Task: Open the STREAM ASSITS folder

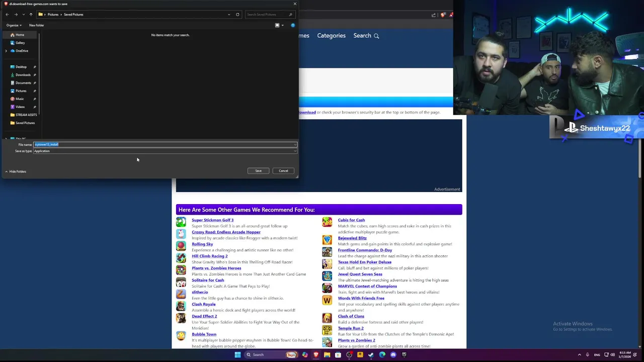Action: coord(26,115)
